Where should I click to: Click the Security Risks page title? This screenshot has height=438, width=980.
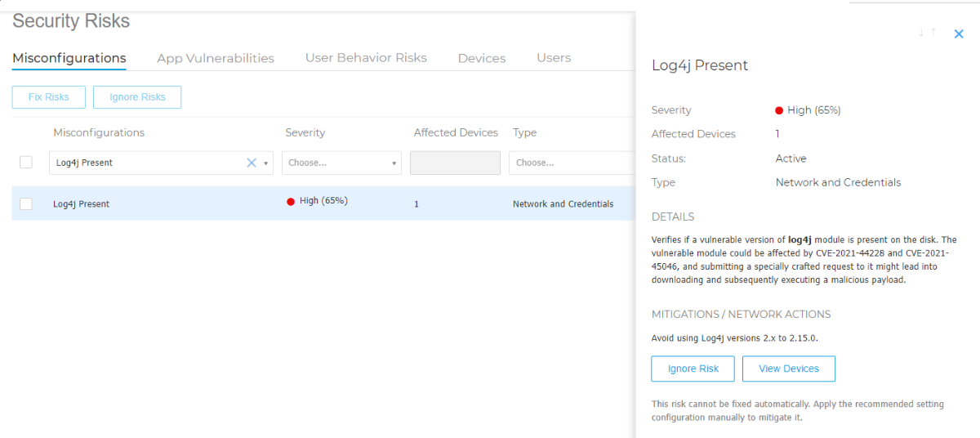[x=71, y=21]
